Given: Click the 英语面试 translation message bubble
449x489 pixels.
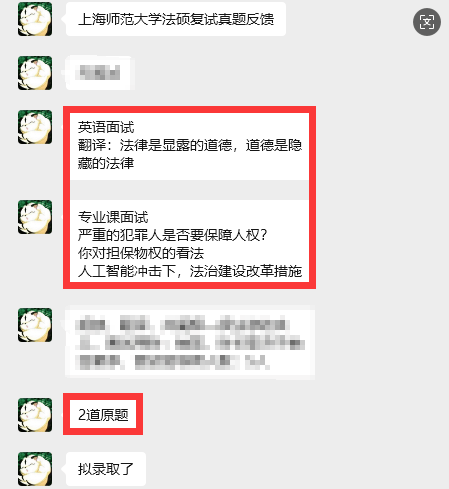Looking at the screenshot, I should pos(189,146).
